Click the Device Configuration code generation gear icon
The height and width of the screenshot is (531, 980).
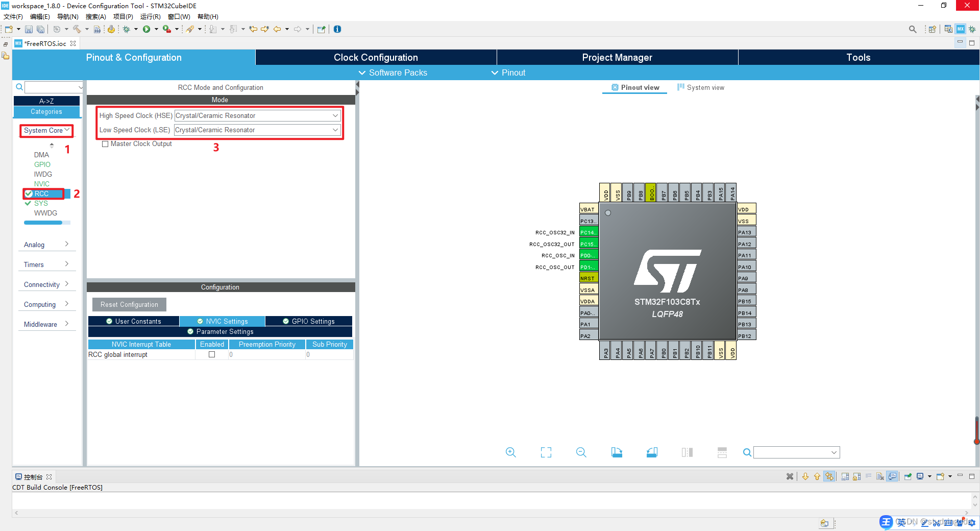(x=111, y=29)
